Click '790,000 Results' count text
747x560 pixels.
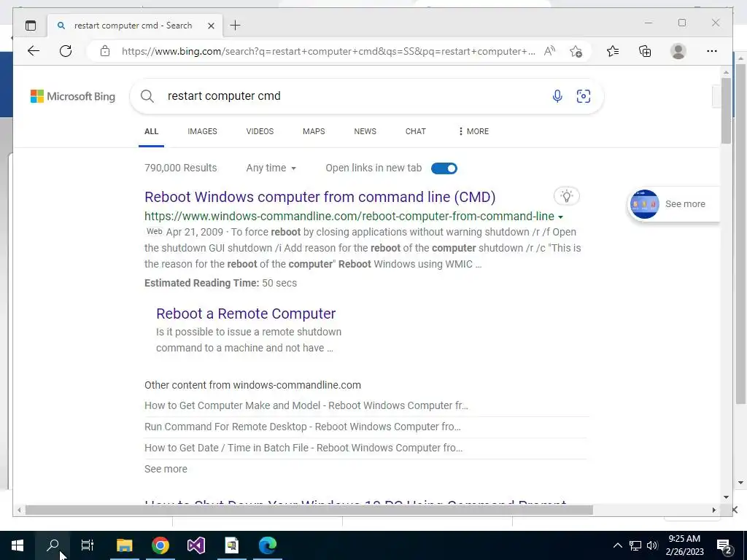click(181, 168)
